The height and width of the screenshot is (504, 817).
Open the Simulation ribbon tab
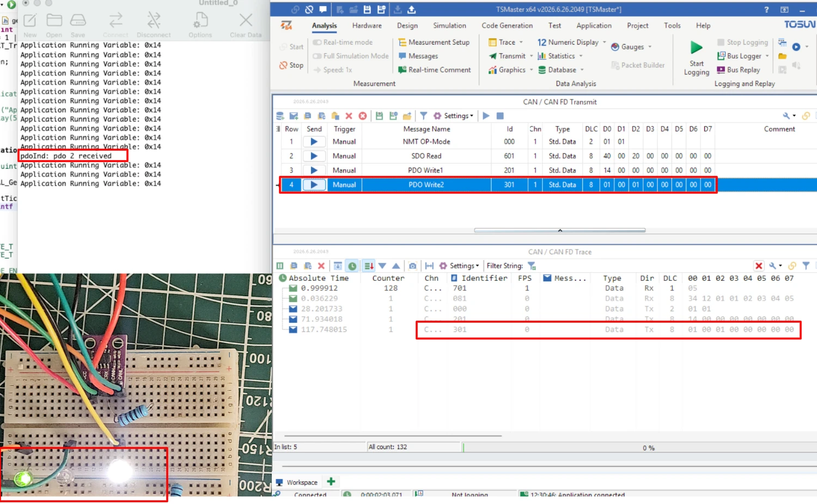[449, 26]
